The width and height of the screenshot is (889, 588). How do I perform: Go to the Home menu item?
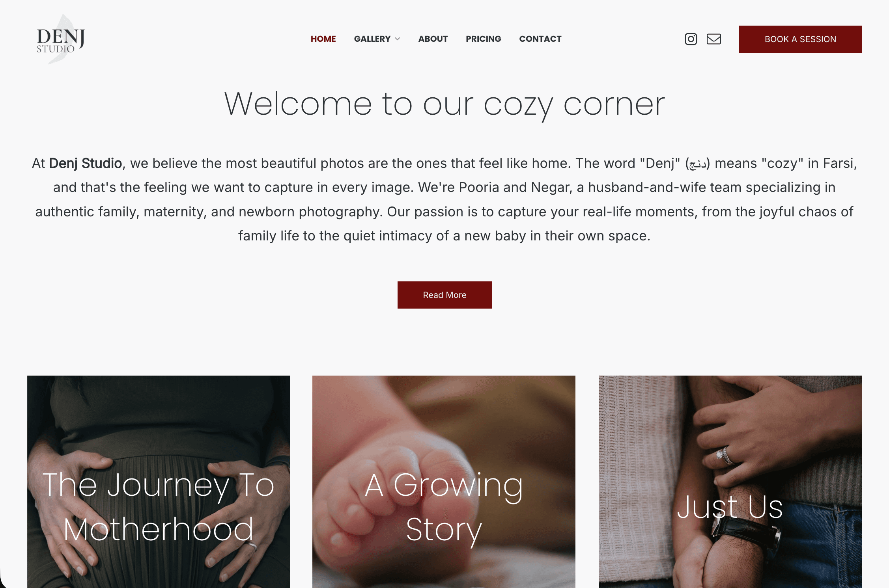pos(323,39)
